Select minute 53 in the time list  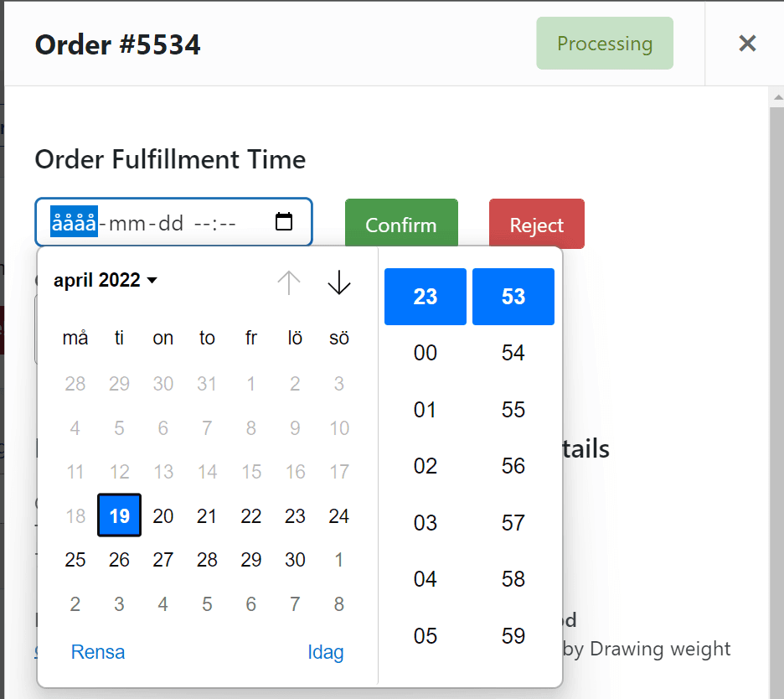pyautogui.click(x=513, y=296)
